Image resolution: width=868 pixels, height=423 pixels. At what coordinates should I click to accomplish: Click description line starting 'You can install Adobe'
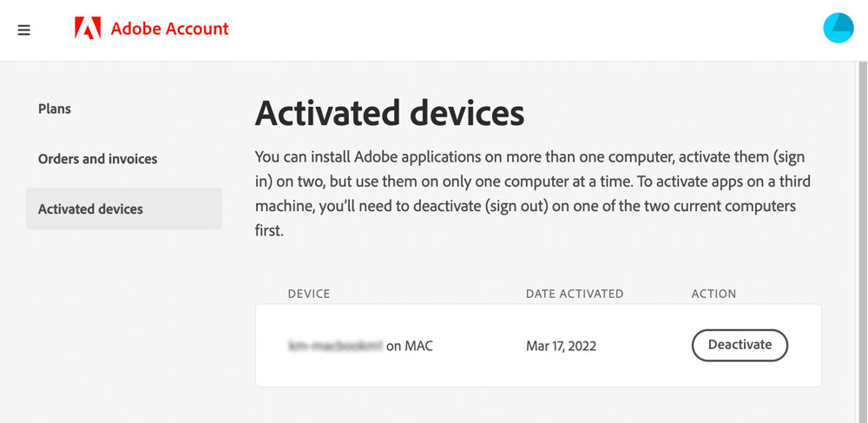(x=529, y=157)
